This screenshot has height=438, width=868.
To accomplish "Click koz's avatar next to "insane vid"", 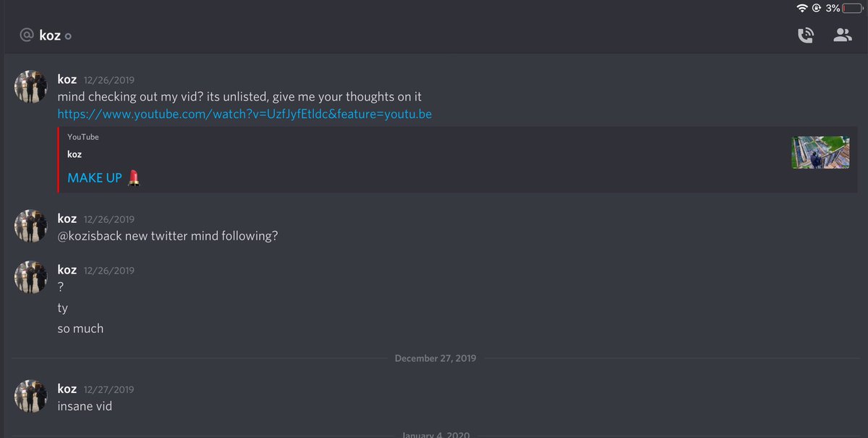I will [31, 397].
